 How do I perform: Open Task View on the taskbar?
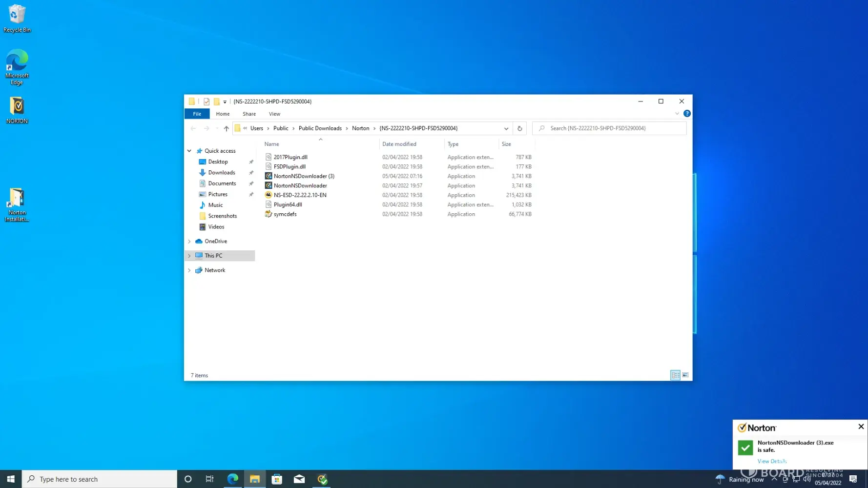(209, 479)
